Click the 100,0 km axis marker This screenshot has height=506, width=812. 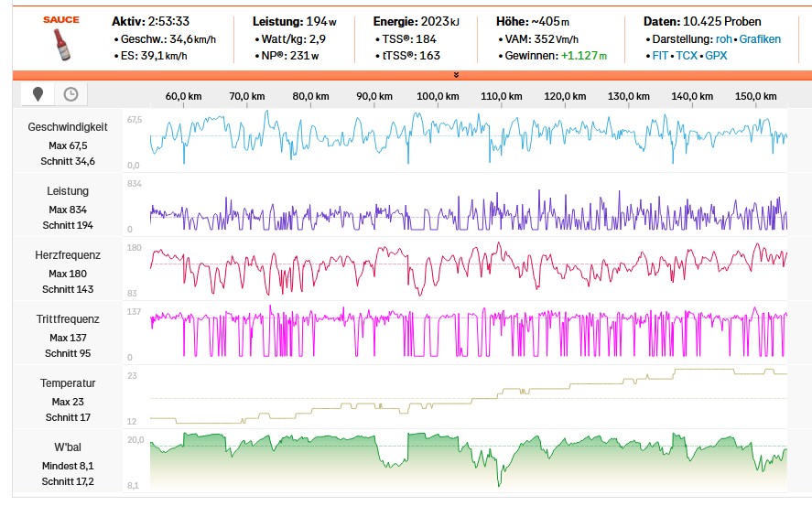coord(438,96)
